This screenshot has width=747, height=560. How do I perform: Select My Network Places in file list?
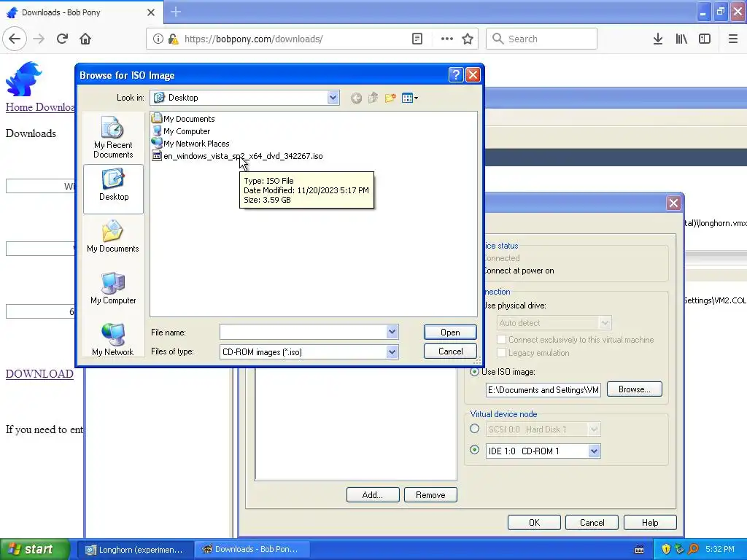coord(190,144)
